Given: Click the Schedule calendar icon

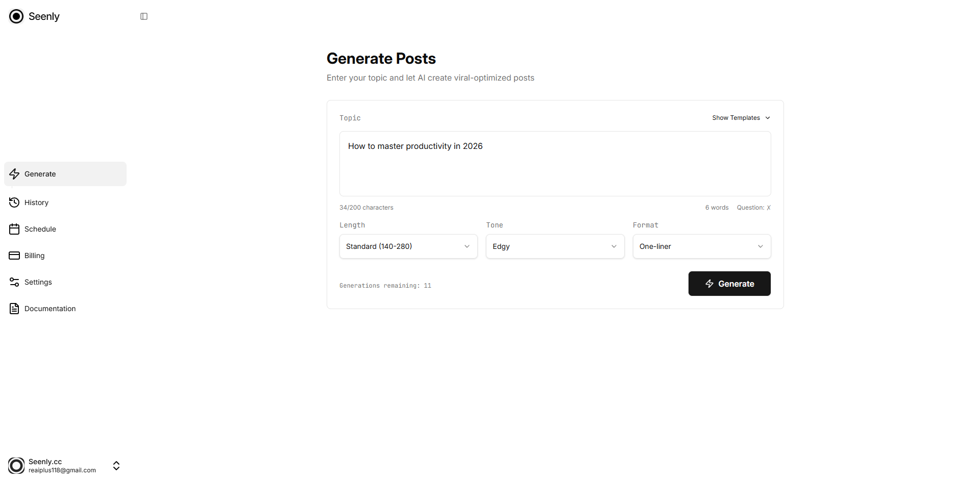Looking at the screenshot, I should [x=14, y=229].
